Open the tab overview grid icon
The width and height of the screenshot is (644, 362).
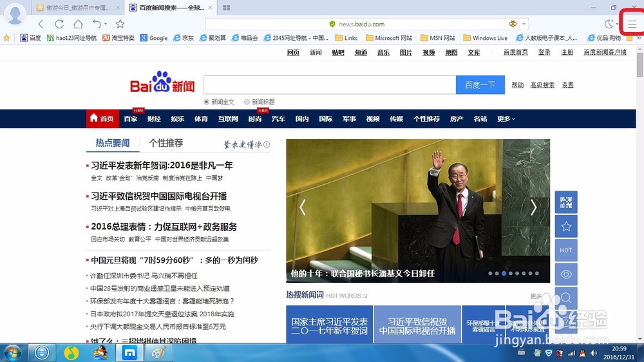coord(226,7)
